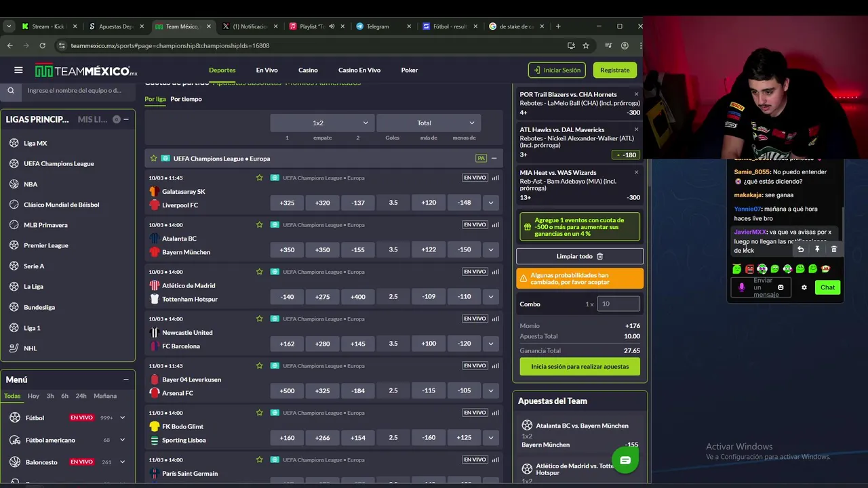
Task: Select UEFA Champions League in sidebar
Action: coord(59,163)
